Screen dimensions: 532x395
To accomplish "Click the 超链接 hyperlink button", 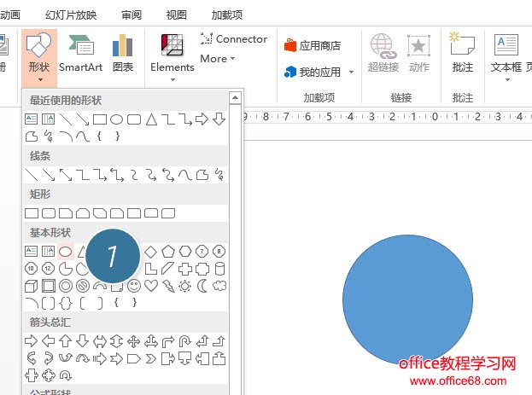I will pos(383,54).
